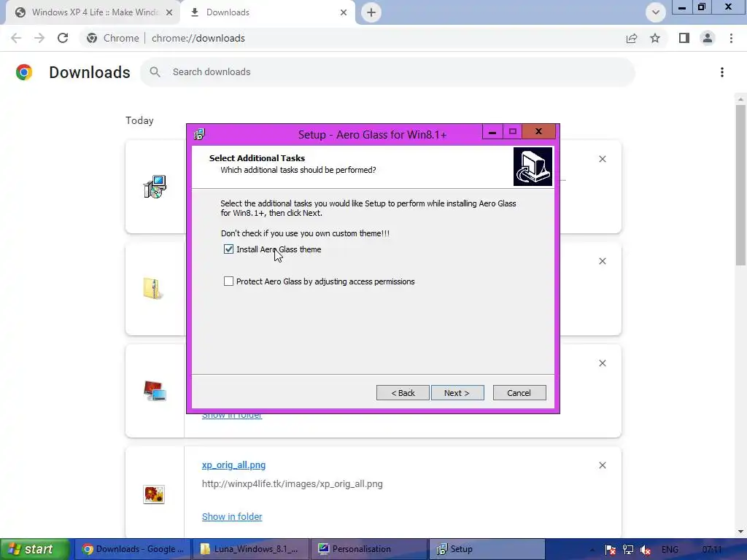Go back in browser history
Image resolution: width=747 pixels, height=560 pixels.
tap(16, 38)
